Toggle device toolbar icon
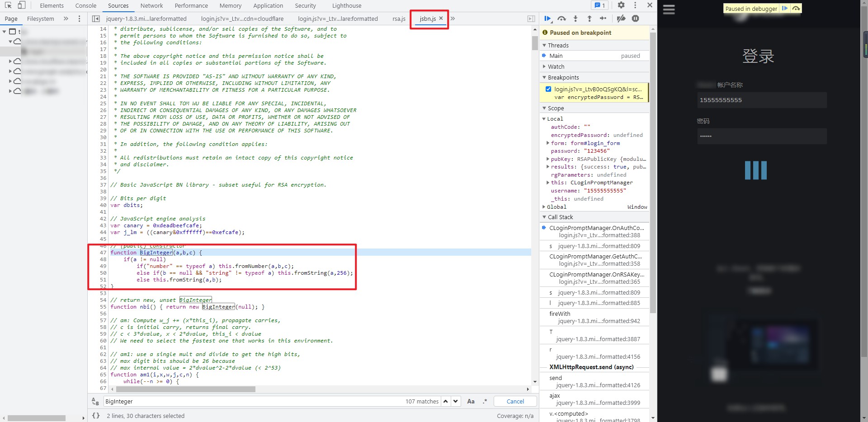This screenshot has width=868, height=422. (21, 5)
